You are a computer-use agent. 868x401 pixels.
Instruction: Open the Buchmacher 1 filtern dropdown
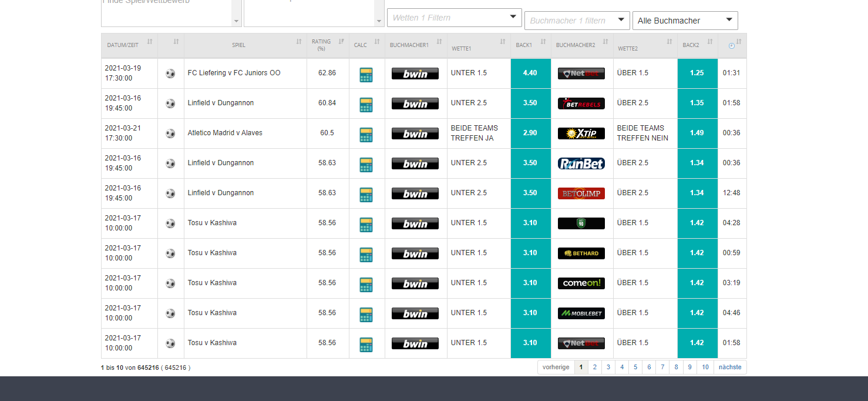pos(577,21)
